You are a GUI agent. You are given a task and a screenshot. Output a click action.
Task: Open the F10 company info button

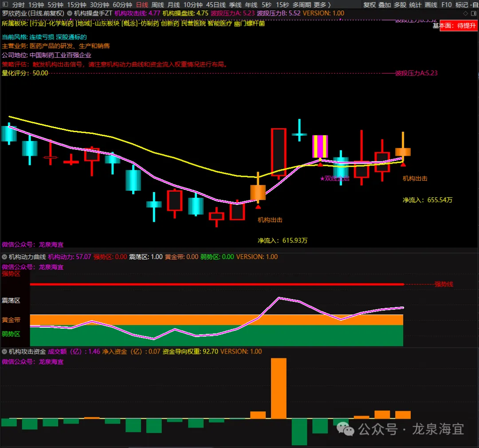[446, 5]
